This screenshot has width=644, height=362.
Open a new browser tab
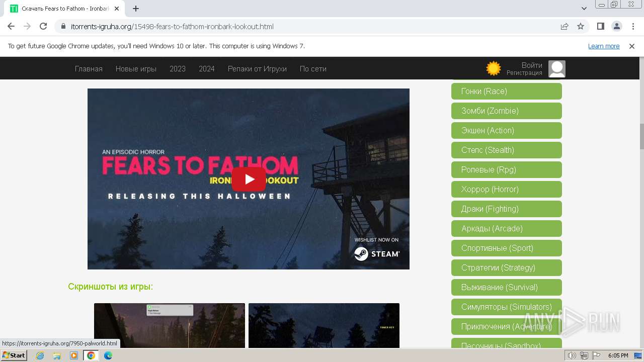pyautogui.click(x=136, y=9)
